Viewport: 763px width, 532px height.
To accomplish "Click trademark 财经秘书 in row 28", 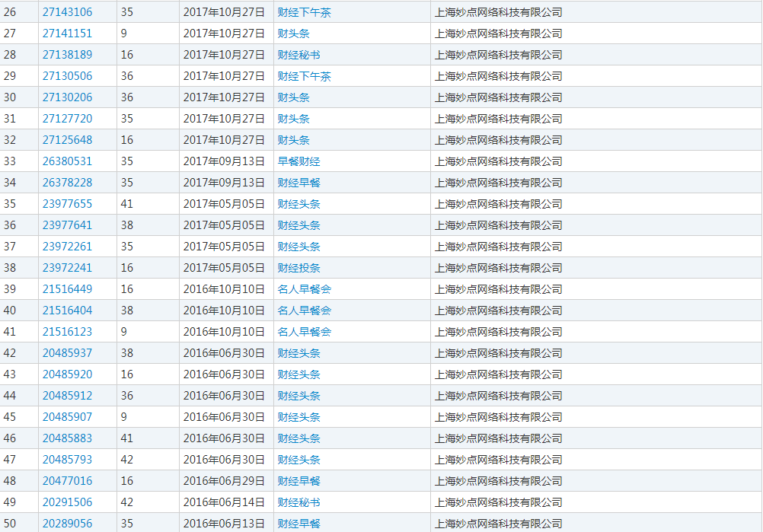I will pyautogui.click(x=298, y=55).
